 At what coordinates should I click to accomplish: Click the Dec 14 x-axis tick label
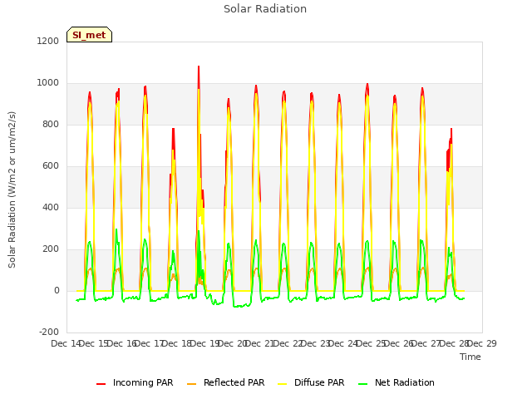pos(66,343)
